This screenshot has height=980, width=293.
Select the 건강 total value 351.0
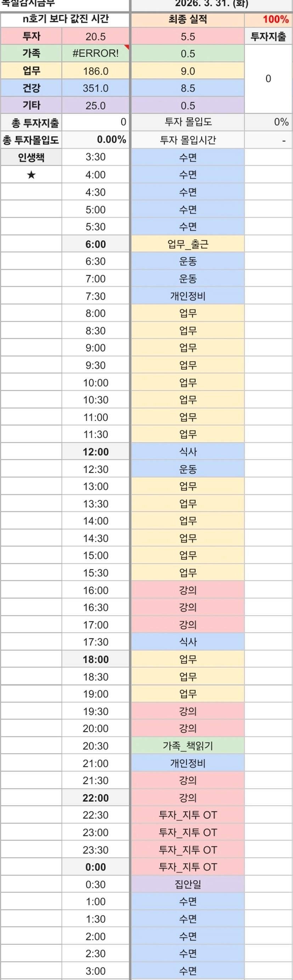(95, 88)
